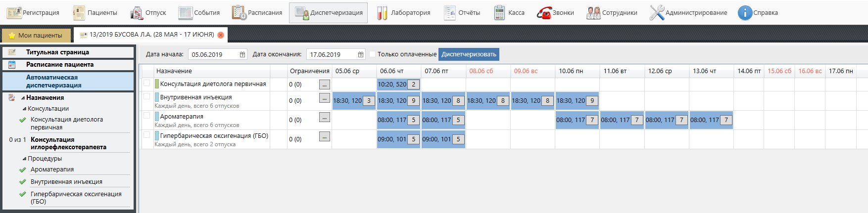Switch to the Мои пациенты tab
868x213 pixels.
tap(35, 35)
